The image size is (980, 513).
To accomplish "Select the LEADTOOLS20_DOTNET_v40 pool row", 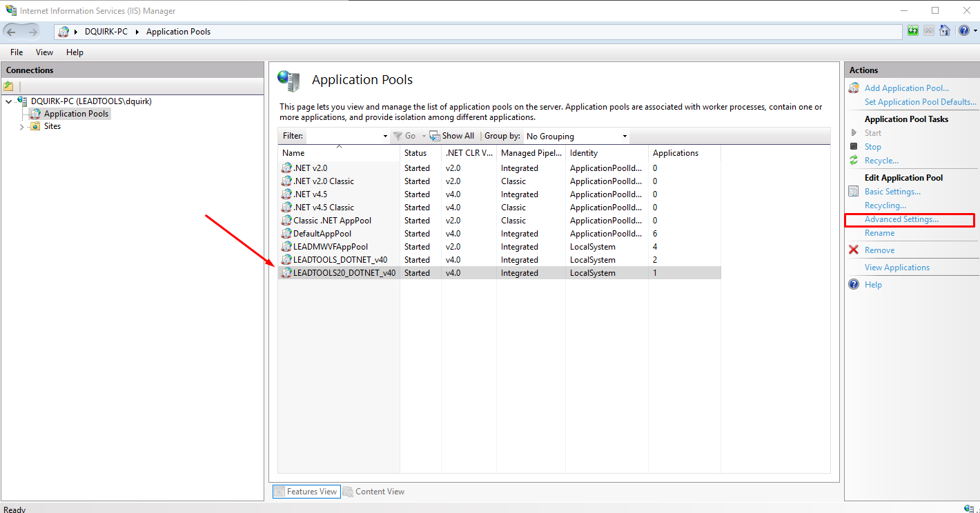I will pos(500,273).
